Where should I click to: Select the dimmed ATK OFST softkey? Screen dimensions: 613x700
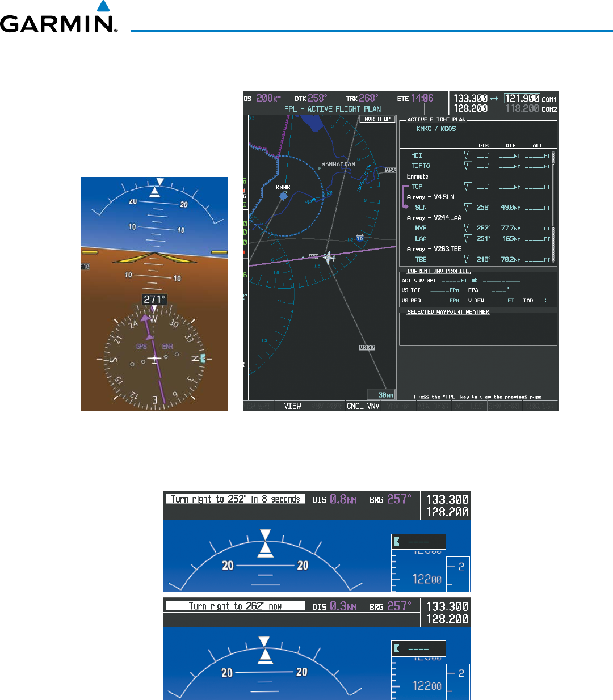[434, 406]
